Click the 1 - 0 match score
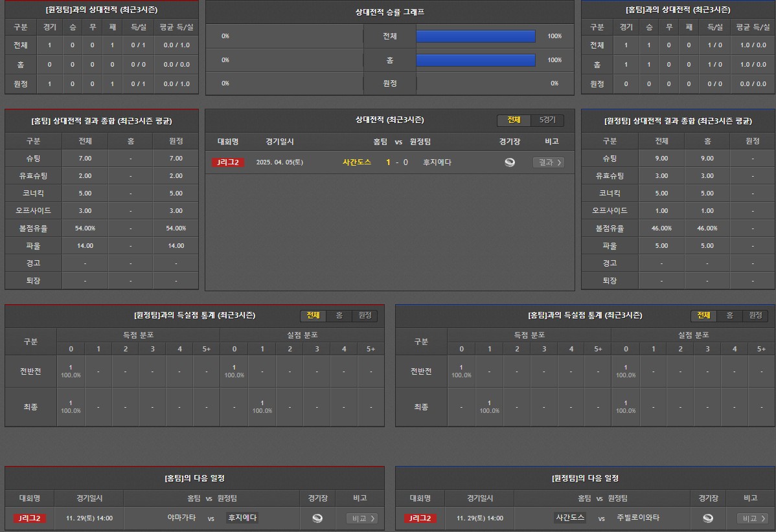The image size is (776, 532). 397,162
